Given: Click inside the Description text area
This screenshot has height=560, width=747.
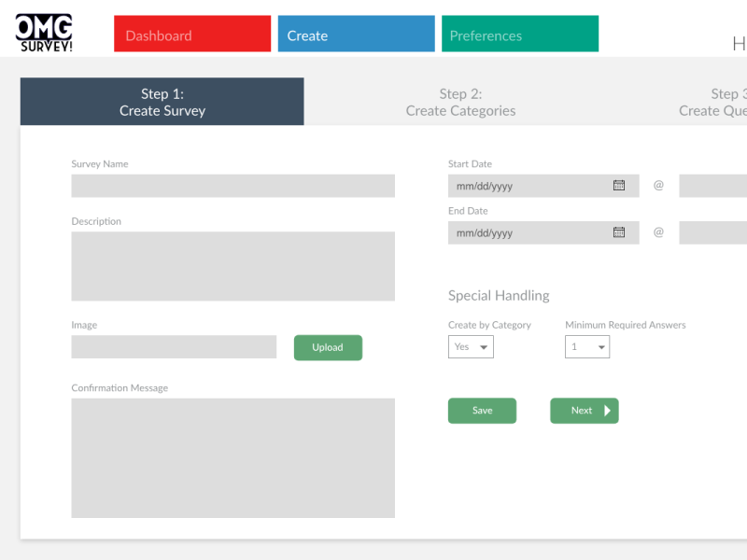Looking at the screenshot, I should 233,266.
